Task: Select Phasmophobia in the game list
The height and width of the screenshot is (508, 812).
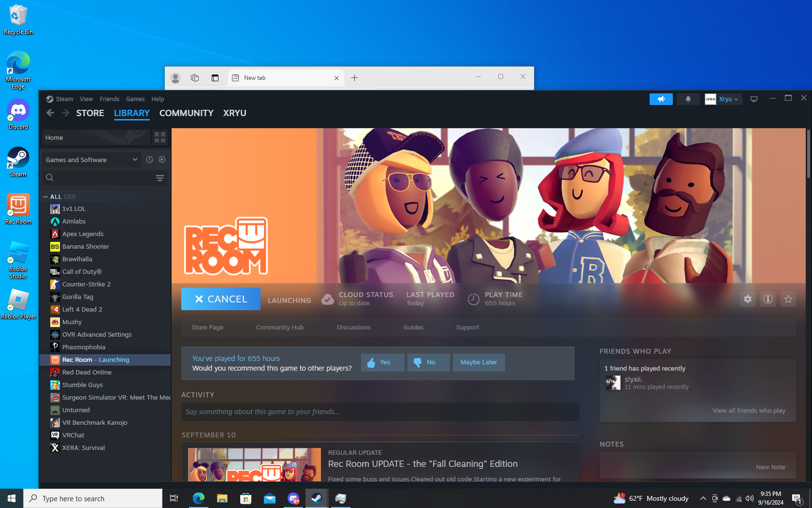Action: point(105,347)
